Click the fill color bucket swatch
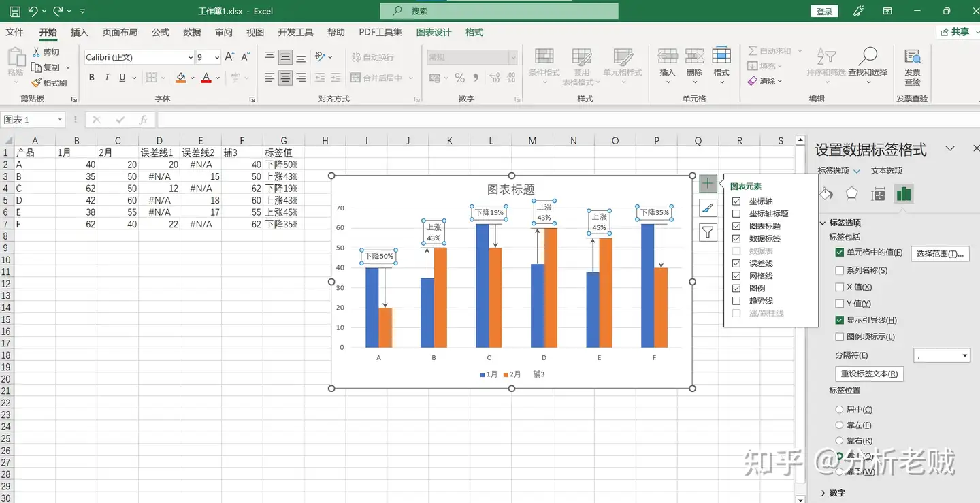The height and width of the screenshot is (503, 980). click(x=180, y=78)
